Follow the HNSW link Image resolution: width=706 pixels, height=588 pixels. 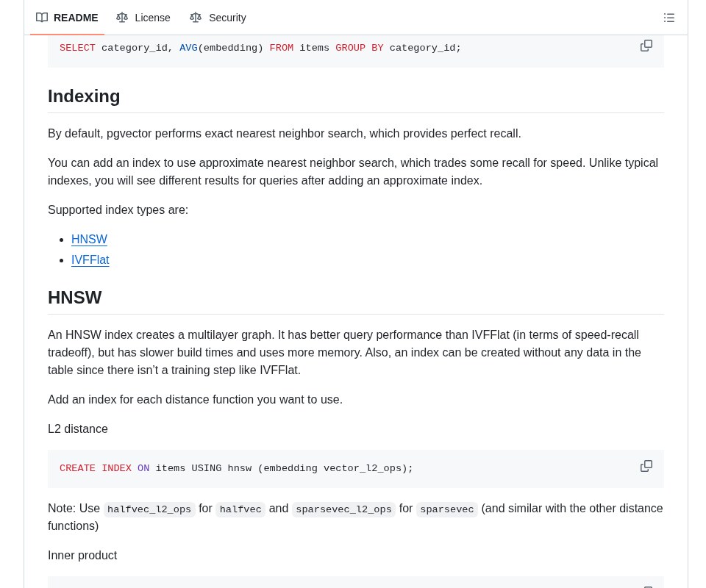pos(89,240)
